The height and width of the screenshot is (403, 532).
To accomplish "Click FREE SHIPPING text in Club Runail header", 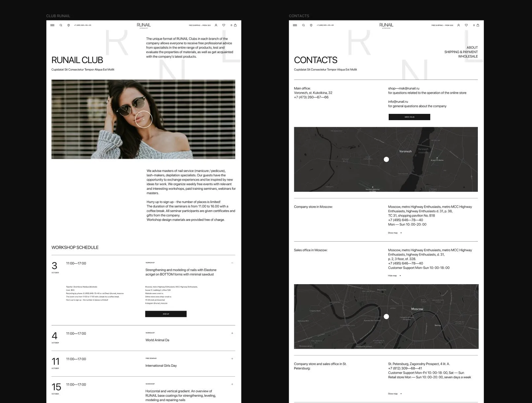I will coord(200,25).
